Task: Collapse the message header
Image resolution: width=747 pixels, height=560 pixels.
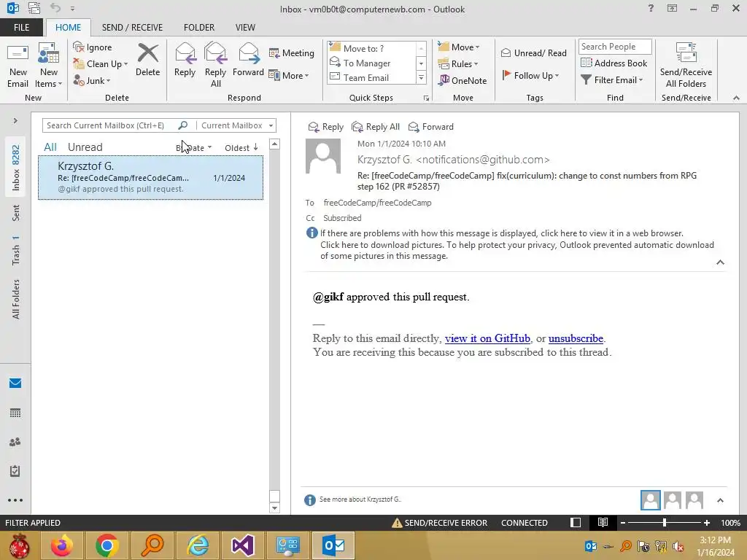Action: [x=720, y=262]
